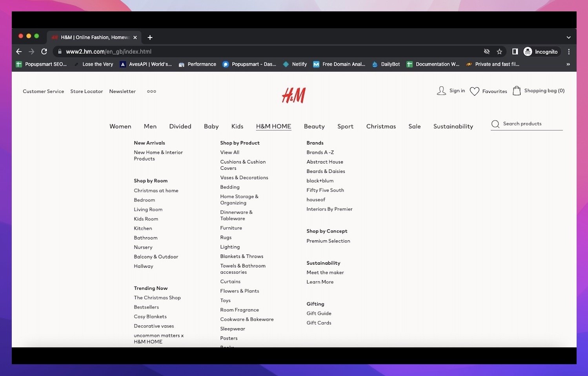The width and height of the screenshot is (588, 376).
Task: Click the search magnifier icon
Action: (x=495, y=124)
